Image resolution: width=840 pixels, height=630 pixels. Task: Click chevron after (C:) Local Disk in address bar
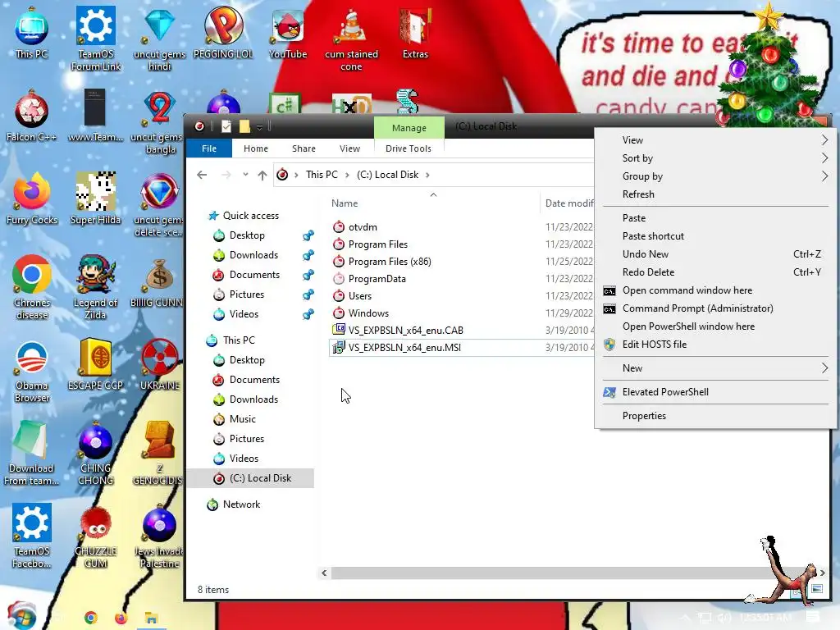(427, 175)
